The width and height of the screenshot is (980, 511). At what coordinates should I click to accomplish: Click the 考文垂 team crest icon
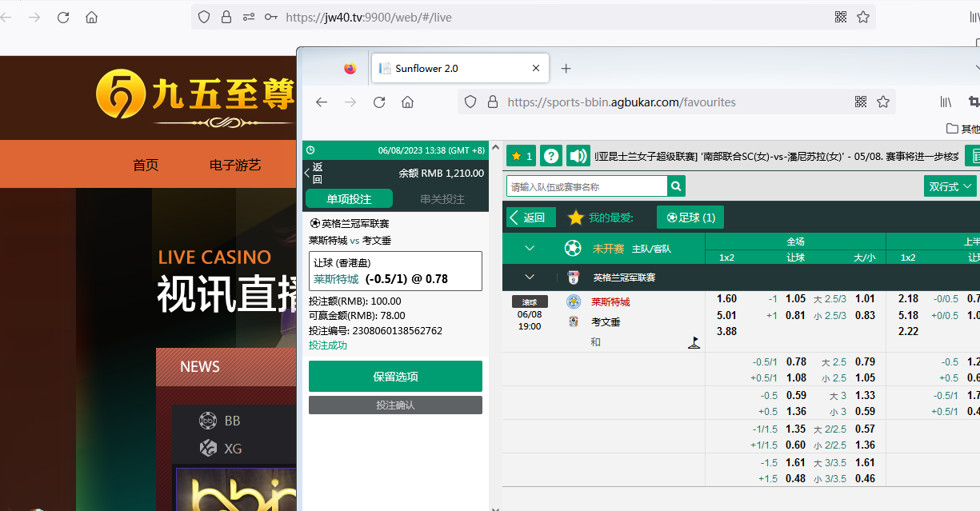[x=573, y=321]
